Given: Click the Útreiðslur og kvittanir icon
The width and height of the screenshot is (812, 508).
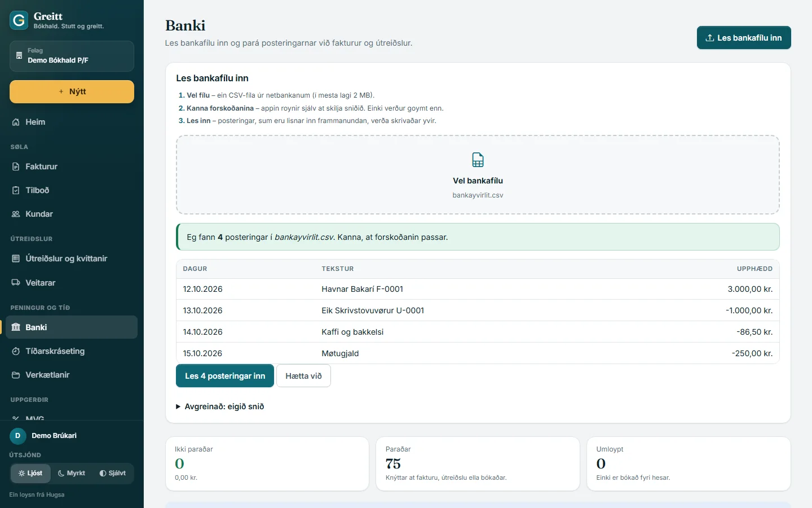Looking at the screenshot, I should 16,259.
